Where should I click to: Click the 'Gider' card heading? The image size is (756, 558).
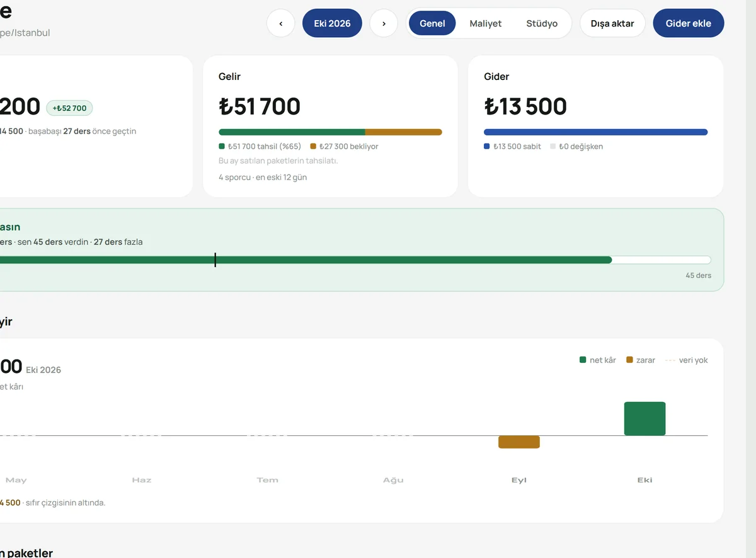point(496,76)
